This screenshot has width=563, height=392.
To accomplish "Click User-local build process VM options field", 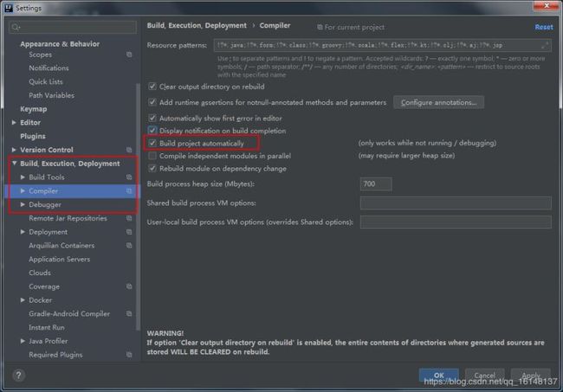I will coord(456,222).
